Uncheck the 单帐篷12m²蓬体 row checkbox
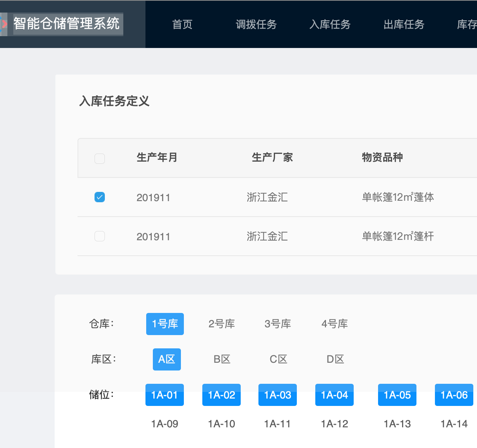477x448 pixels. [100, 197]
